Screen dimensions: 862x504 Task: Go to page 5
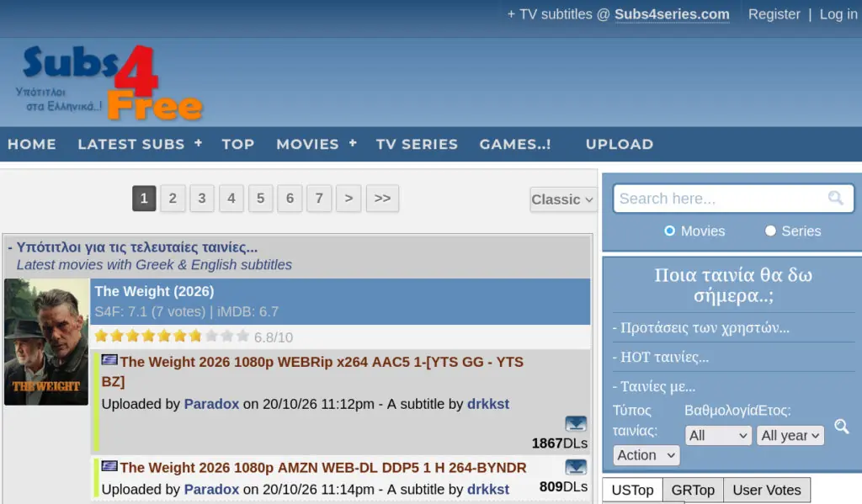pyautogui.click(x=261, y=199)
